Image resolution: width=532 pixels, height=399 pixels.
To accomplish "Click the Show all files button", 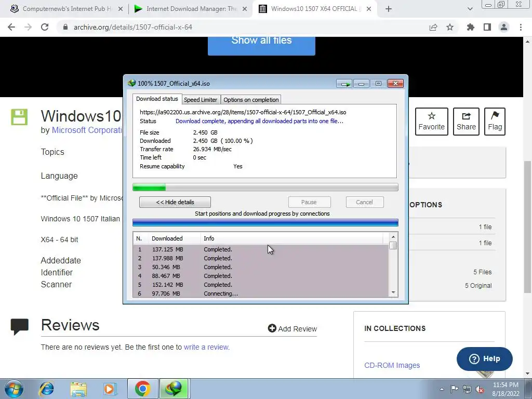I will coord(262,45).
